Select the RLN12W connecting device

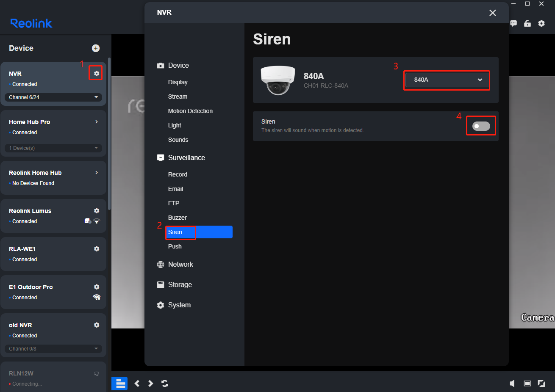(53, 377)
